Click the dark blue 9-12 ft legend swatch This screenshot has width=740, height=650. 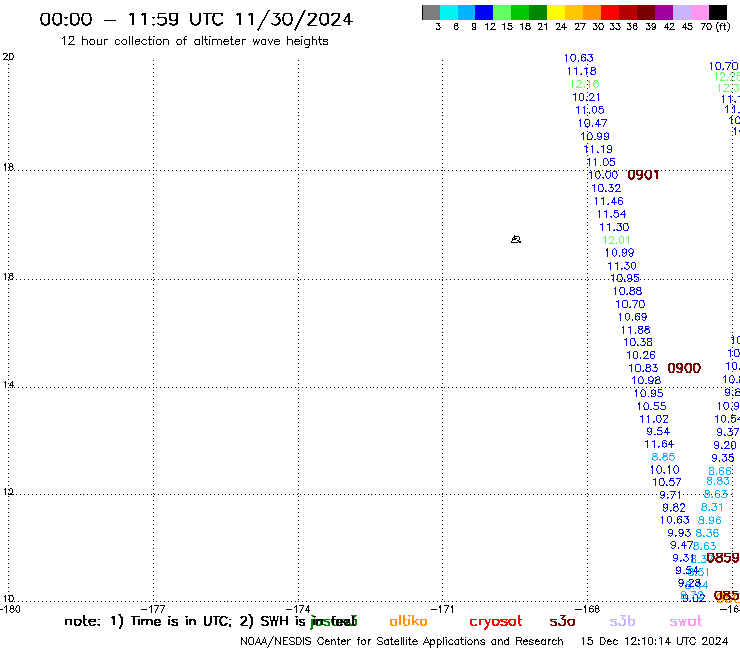tap(484, 12)
